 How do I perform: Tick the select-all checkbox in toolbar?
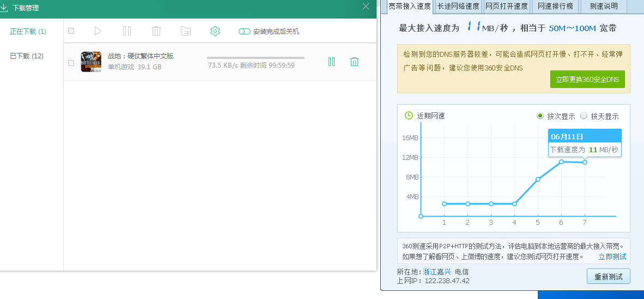(71, 31)
